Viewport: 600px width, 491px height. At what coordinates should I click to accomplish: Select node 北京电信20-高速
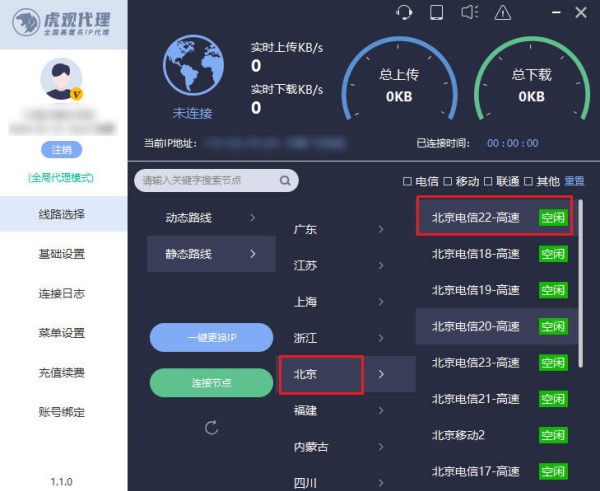tap(497, 326)
